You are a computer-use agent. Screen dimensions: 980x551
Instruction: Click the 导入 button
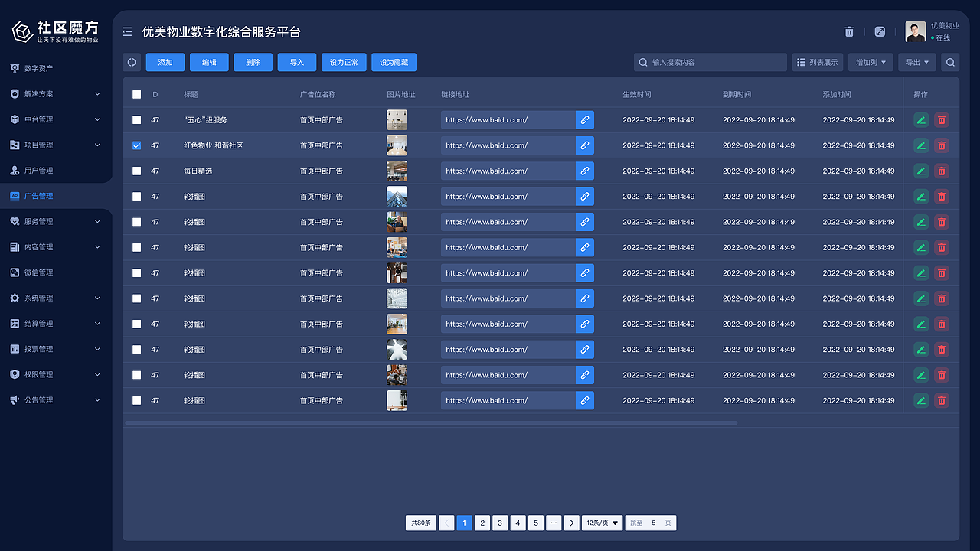[x=297, y=62]
